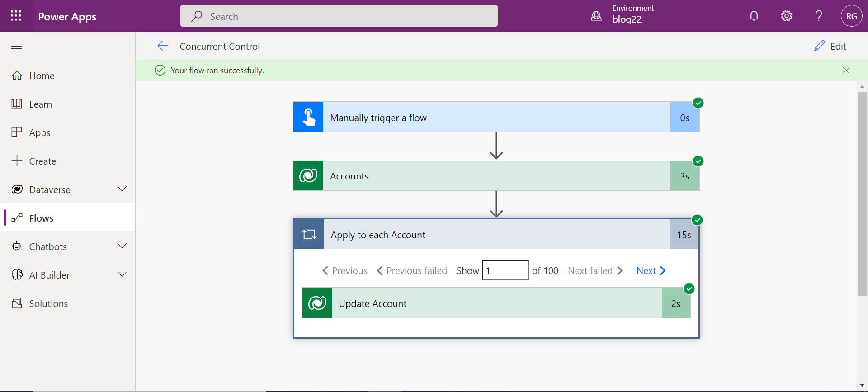Open the settings gear
This screenshot has width=868, height=392.
[x=787, y=16]
